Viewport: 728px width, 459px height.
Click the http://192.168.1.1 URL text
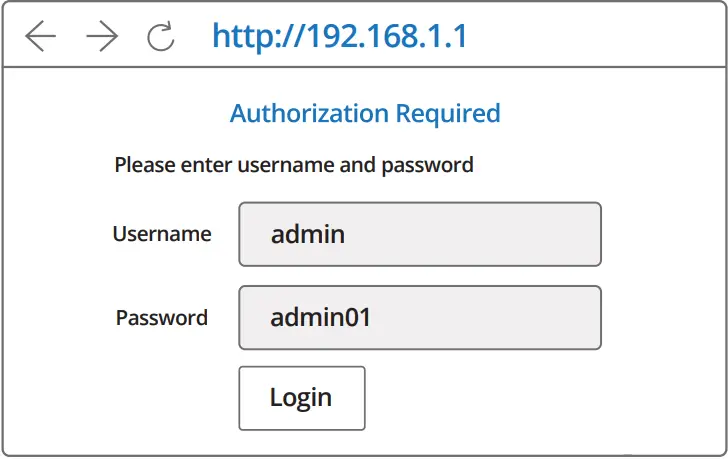(x=339, y=37)
